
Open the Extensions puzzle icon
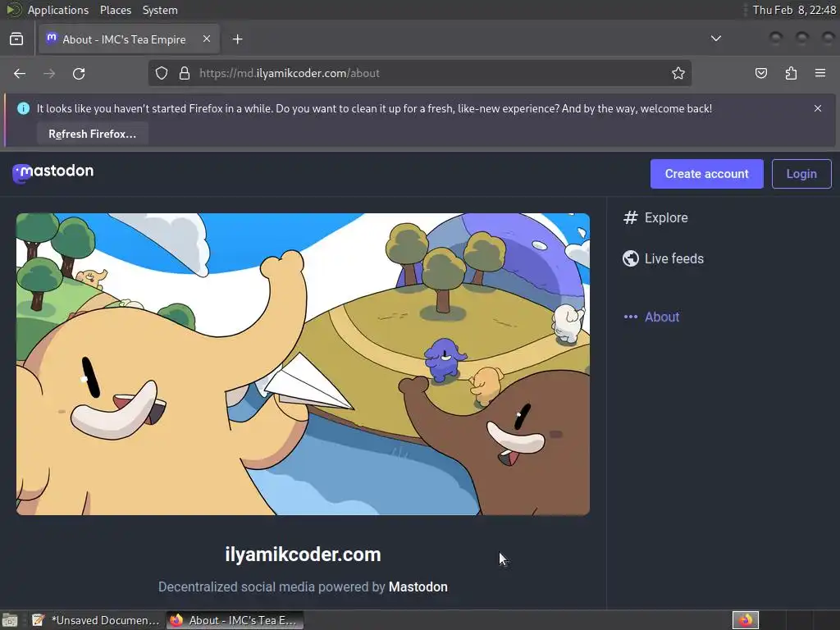point(791,73)
